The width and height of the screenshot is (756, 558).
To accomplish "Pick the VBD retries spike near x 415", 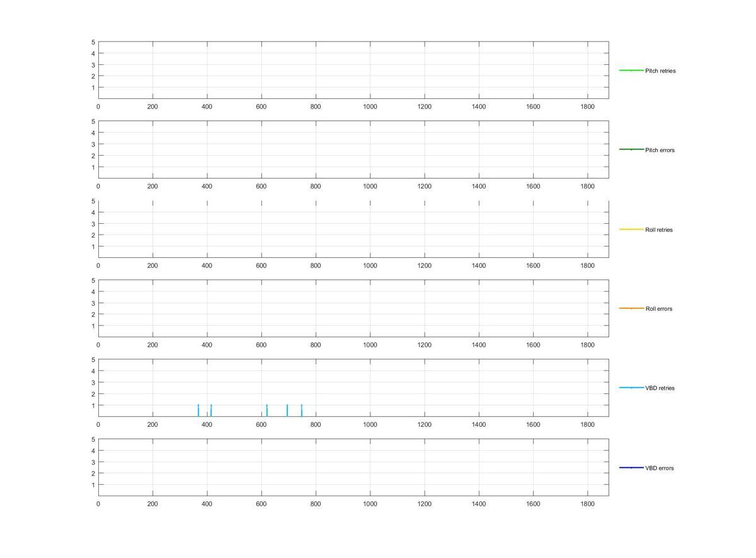I will [211, 410].
